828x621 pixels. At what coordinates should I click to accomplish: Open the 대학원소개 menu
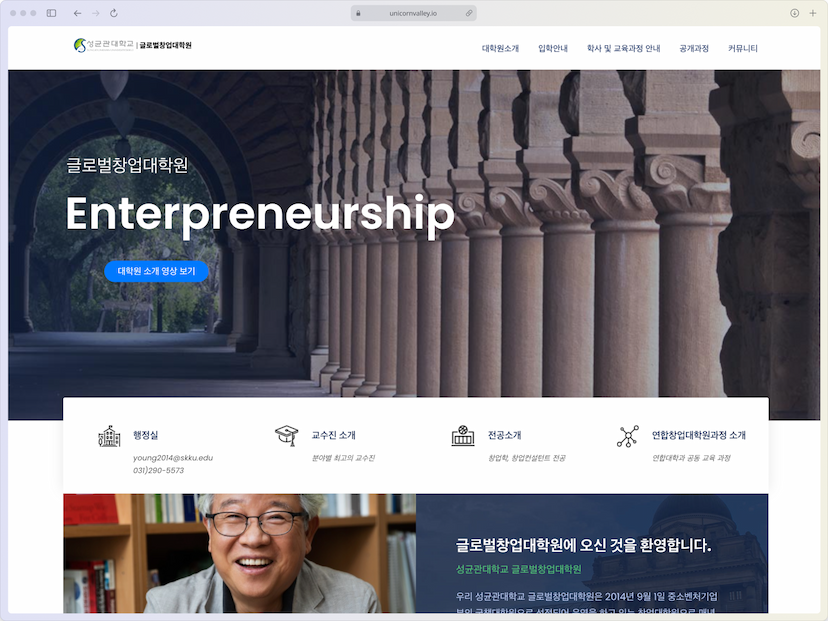click(x=500, y=49)
